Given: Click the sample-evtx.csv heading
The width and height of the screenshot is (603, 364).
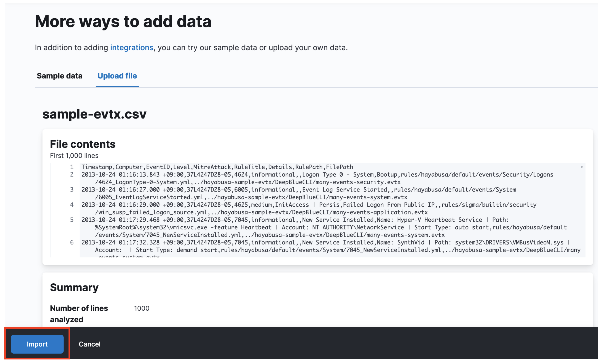Looking at the screenshot, I should tap(94, 114).
